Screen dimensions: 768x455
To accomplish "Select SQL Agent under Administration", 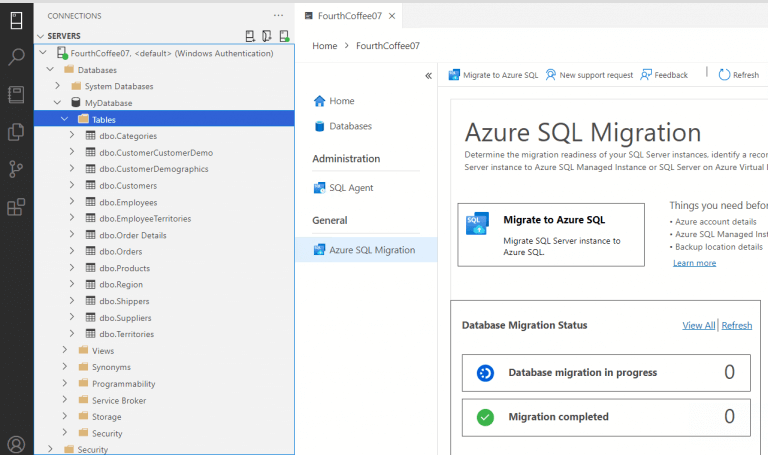I will click(x=350, y=187).
